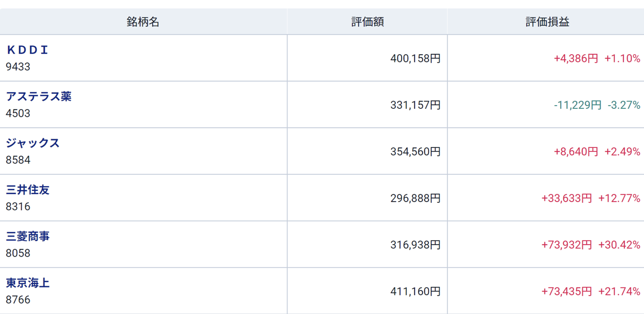This screenshot has width=644, height=314.
Task: Click stock code 8316 under 三井住友
Action: 18,207
